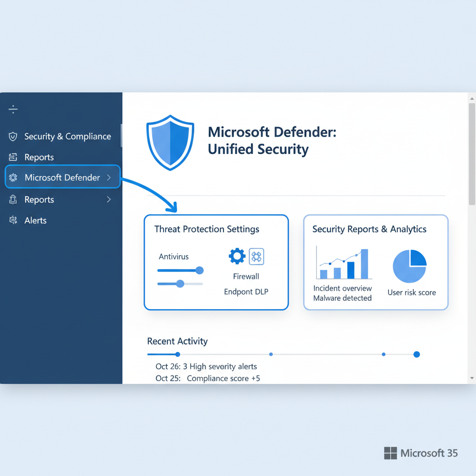Adjust the lower slider handle under Antivirus
This screenshot has width=476, height=476.
point(180,284)
